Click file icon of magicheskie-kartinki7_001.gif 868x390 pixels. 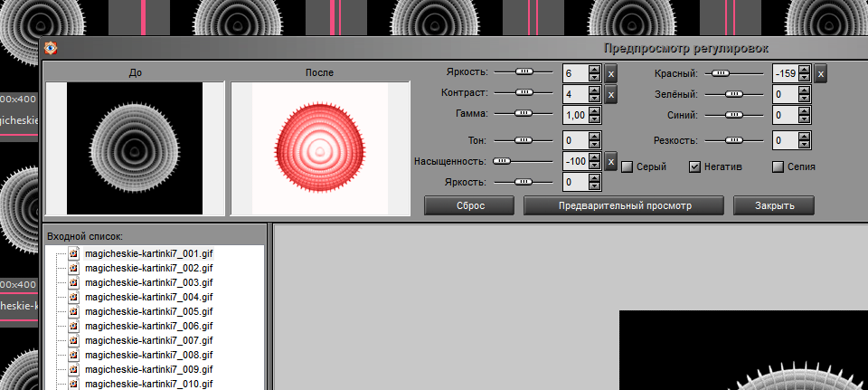click(x=75, y=253)
